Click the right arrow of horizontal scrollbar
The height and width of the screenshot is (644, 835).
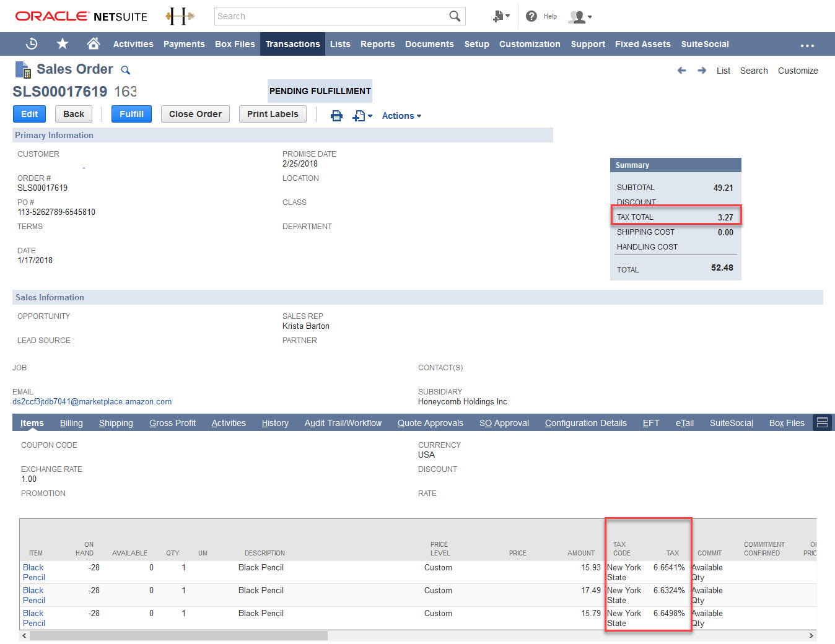pyautogui.click(x=811, y=635)
